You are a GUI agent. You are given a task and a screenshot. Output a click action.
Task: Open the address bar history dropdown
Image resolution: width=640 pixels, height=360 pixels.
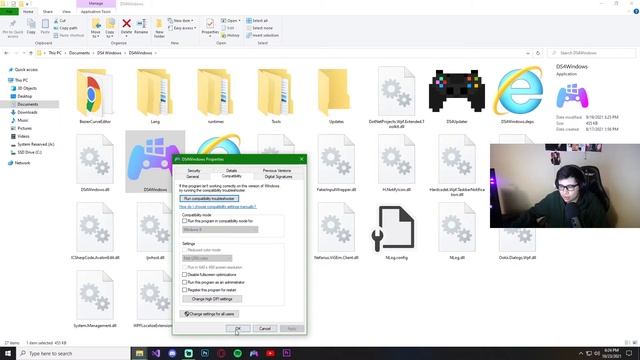click(528, 53)
